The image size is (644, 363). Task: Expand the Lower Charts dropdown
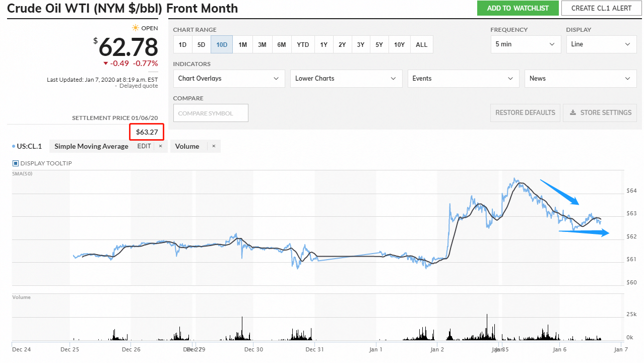pyautogui.click(x=346, y=79)
